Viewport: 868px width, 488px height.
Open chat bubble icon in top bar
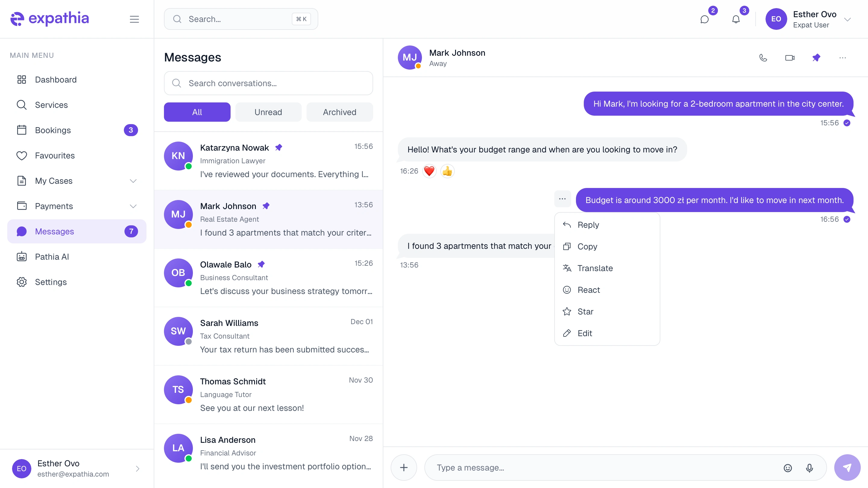tap(704, 19)
